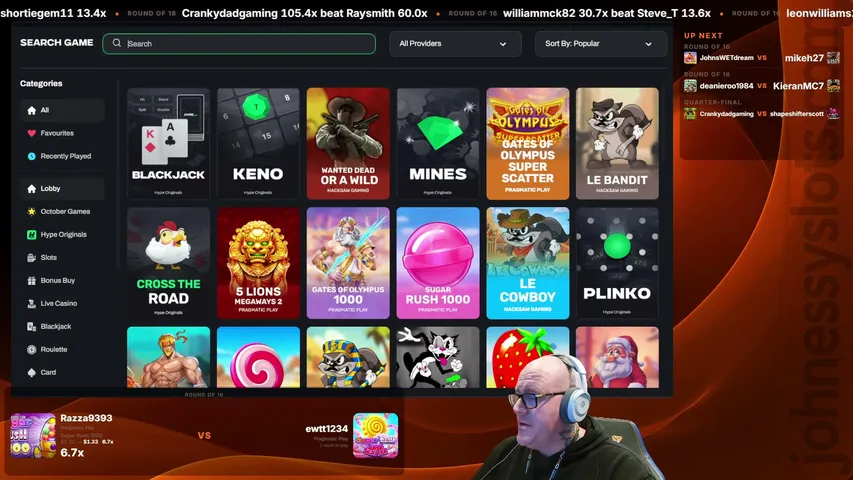Viewport: 853px width, 480px height.
Task: Open the muscular warrior game tile
Action: tap(168, 357)
